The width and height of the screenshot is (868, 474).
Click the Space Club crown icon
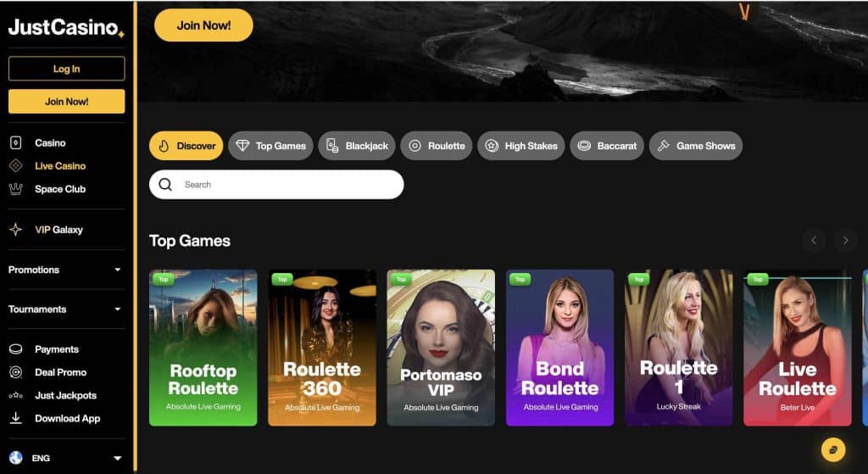coord(15,189)
